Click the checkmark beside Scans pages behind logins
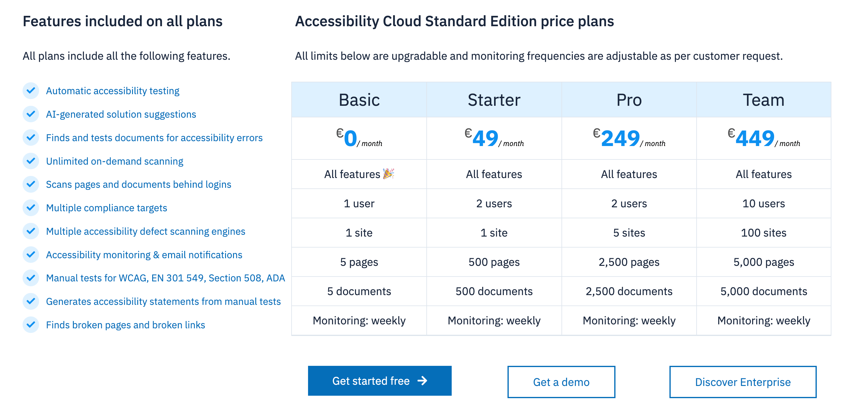Image resolution: width=868 pixels, height=414 pixels. 31,184
